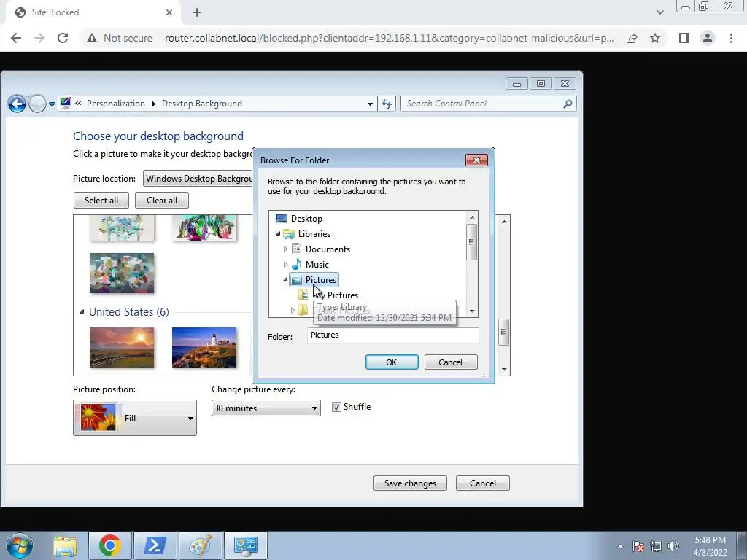Expand Music tree node

pos(285,264)
